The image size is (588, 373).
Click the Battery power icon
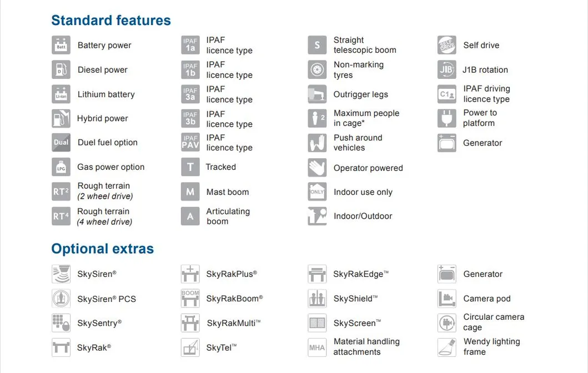coord(61,46)
